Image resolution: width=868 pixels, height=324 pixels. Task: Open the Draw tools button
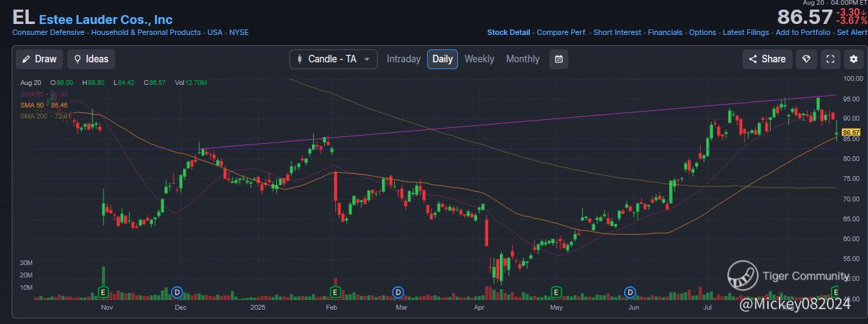point(39,59)
